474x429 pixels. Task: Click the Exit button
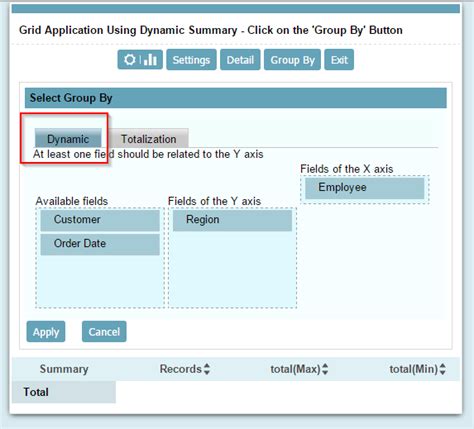339,60
